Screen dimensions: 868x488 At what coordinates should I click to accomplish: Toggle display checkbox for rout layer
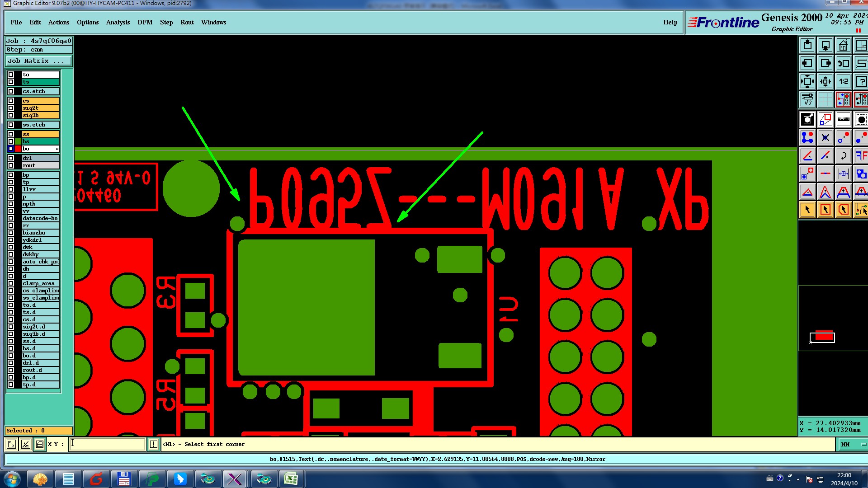tap(11, 165)
